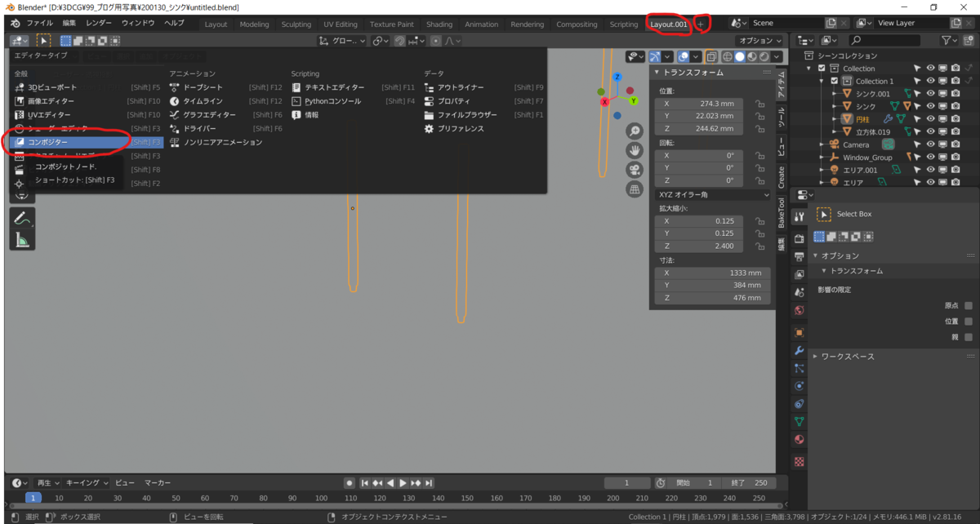Open the Material properties tab
Screen dimensions: 980x524
point(799,439)
